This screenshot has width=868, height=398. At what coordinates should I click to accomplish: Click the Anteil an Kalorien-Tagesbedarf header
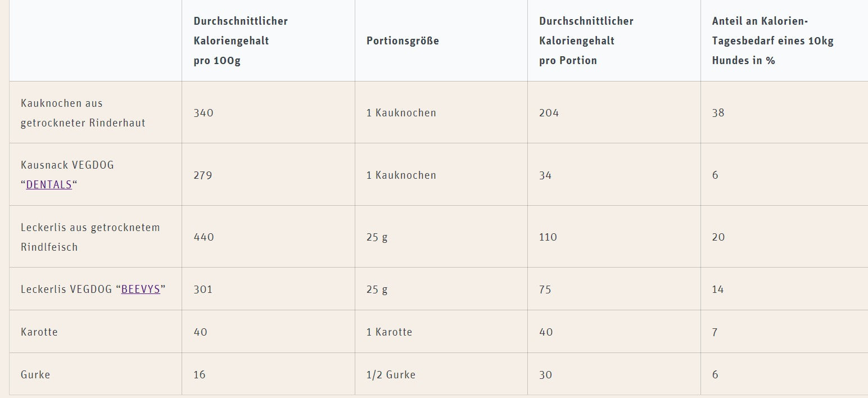pyautogui.click(x=772, y=41)
